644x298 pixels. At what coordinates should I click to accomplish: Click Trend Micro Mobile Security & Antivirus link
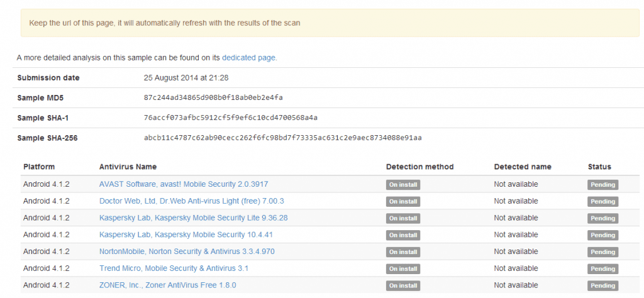pos(174,268)
